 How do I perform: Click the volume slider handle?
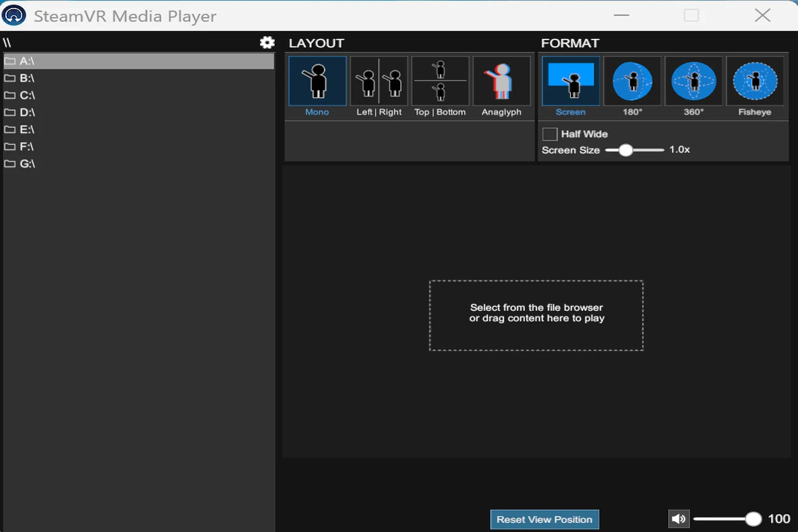click(x=753, y=518)
